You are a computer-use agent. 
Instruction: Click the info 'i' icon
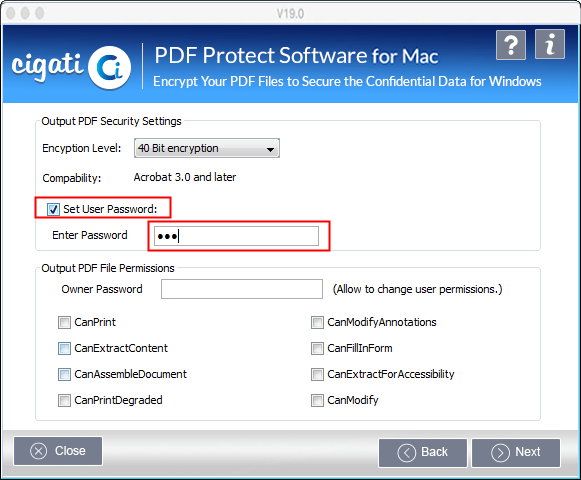click(550, 44)
